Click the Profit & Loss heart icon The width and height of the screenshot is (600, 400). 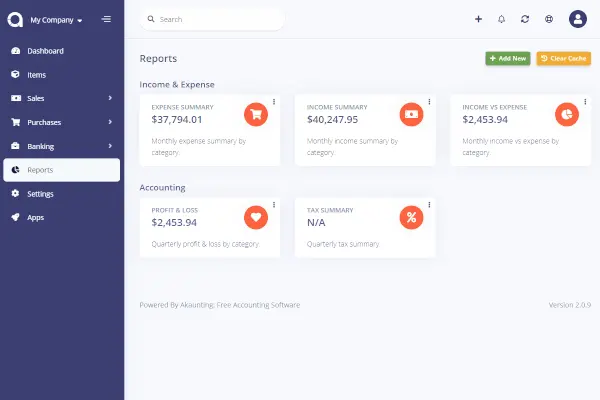pyautogui.click(x=256, y=216)
